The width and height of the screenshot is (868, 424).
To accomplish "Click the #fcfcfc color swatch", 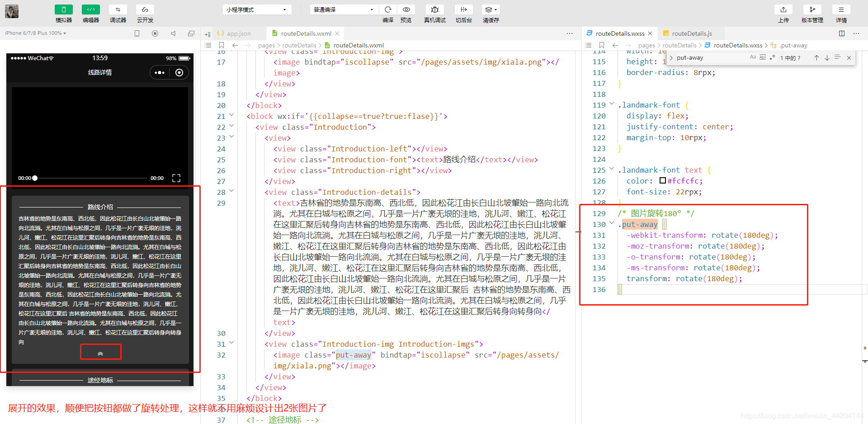I will 663,180.
